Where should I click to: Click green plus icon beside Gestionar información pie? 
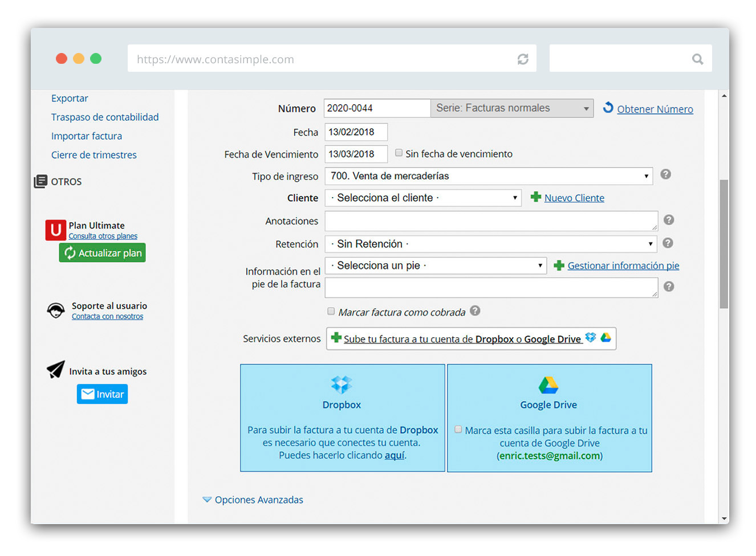[x=559, y=265]
